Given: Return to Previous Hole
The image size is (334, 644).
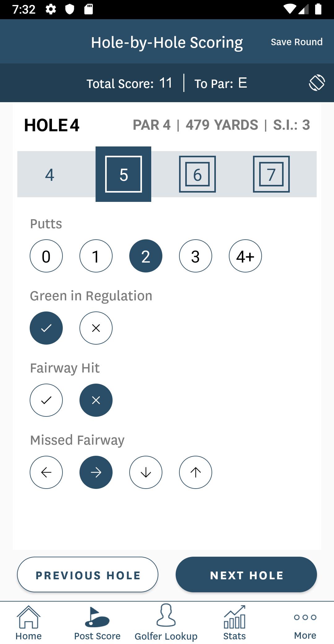Looking at the screenshot, I should (88, 574).
